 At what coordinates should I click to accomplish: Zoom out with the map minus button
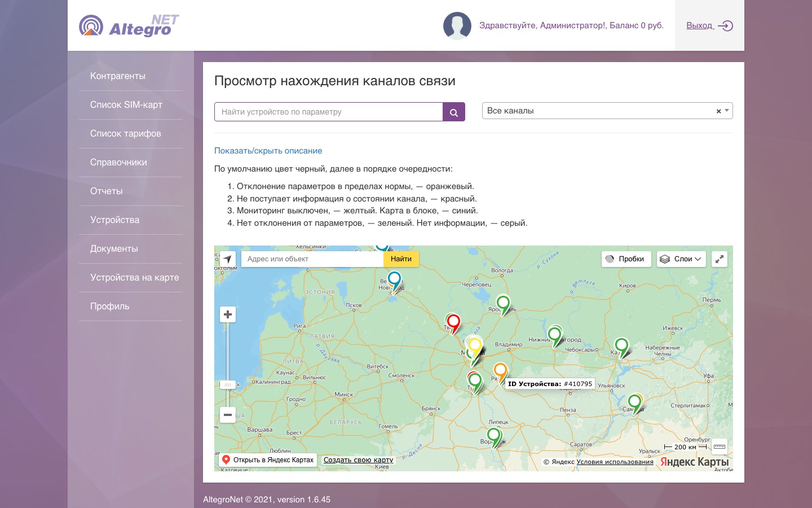point(228,415)
